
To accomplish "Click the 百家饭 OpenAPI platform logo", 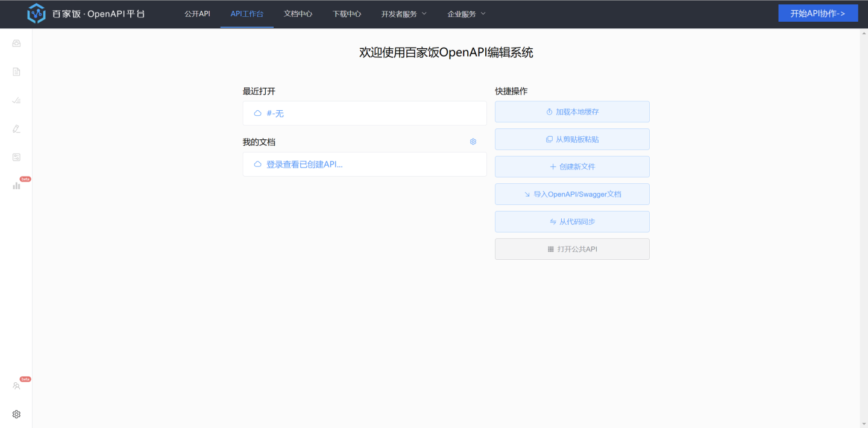I will 86,14.
